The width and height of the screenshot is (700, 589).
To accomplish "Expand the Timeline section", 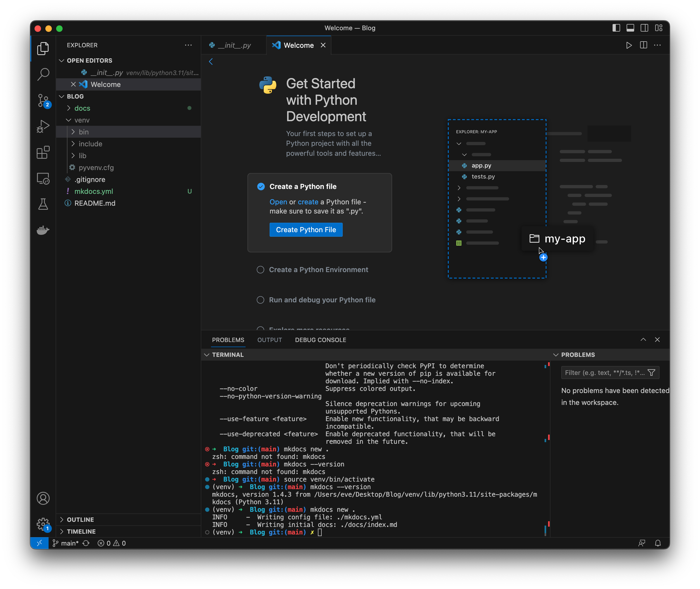I will tap(128, 532).
